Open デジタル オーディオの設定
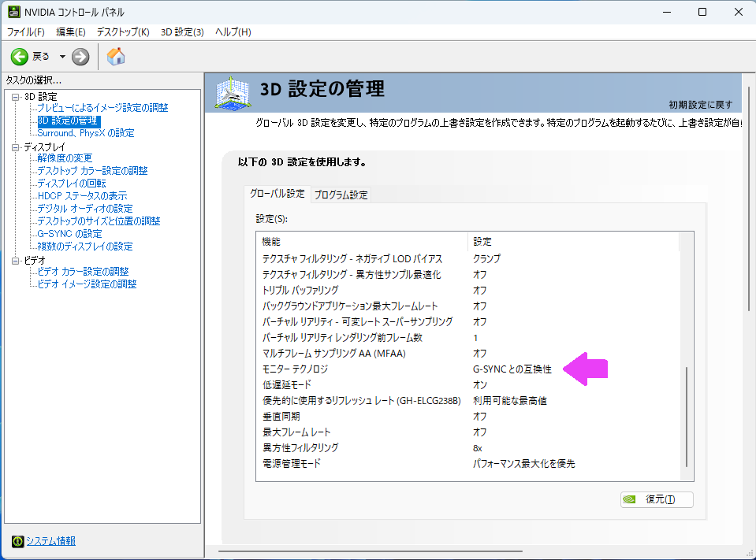 click(x=85, y=209)
